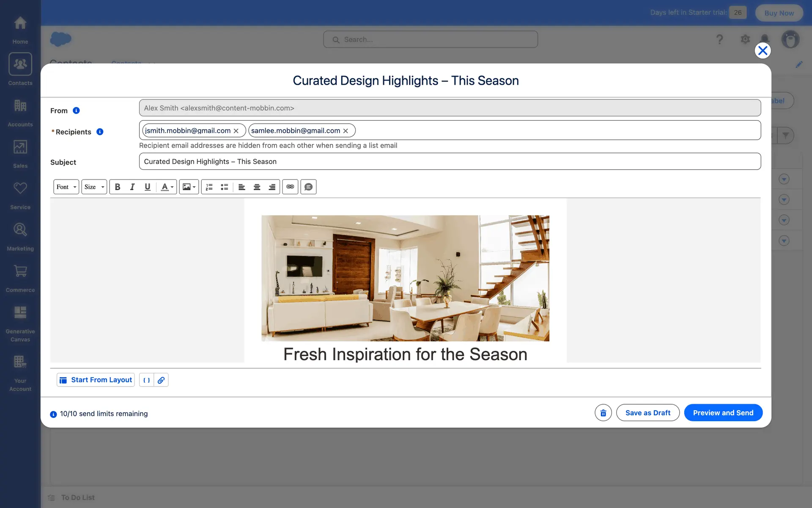Click the merge field braces icon
This screenshot has height=508, width=812.
[146, 380]
